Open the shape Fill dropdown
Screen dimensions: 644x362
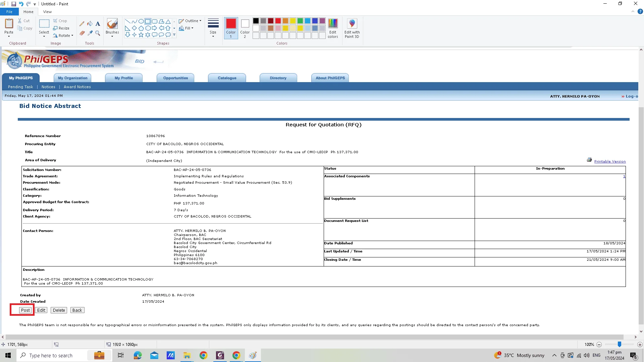click(186, 28)
